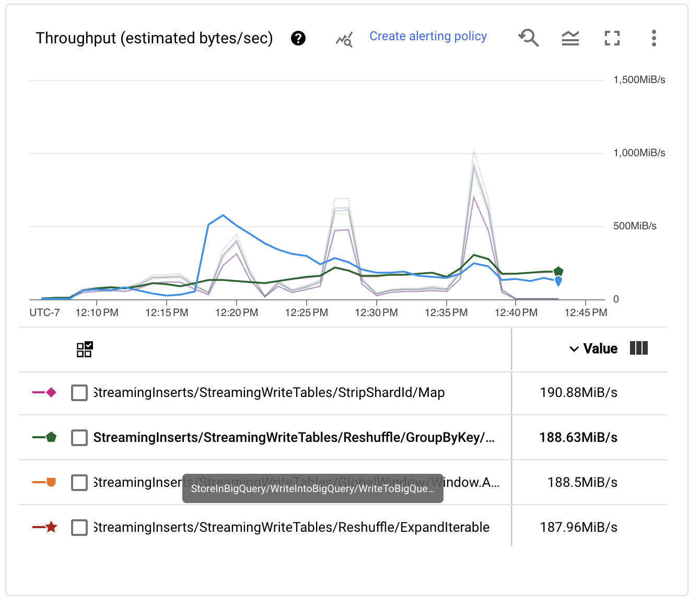This screenshot has height=607, width=700.
Task: Open the three-dot more options menu
Action: click(x=654, y=38)
